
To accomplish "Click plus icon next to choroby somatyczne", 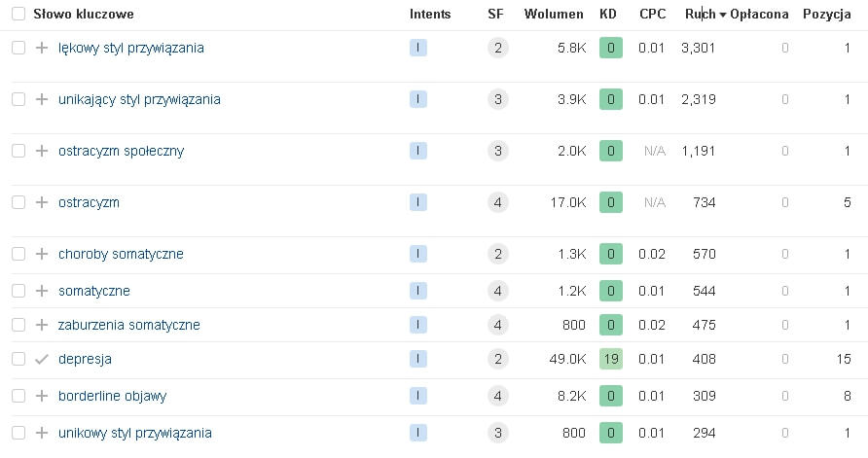I will 41,254.
